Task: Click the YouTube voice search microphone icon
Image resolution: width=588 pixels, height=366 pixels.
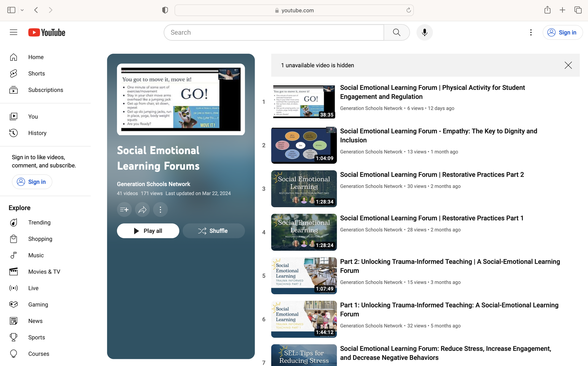Action: point(425,32)
